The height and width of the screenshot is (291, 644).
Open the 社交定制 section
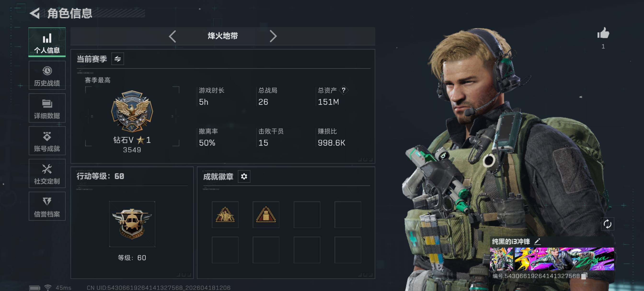coord(47,173)
